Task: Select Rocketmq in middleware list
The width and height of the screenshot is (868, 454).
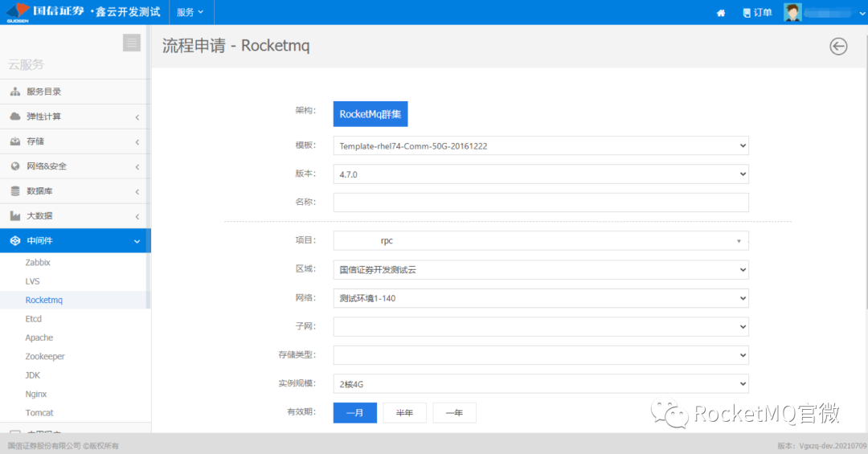Action: click(x=43, y=300)
